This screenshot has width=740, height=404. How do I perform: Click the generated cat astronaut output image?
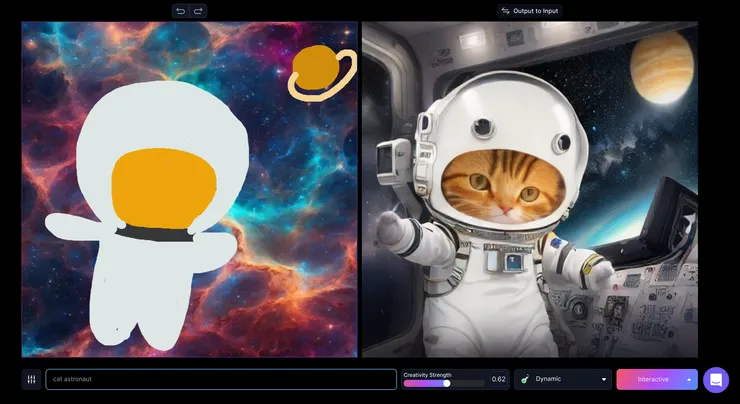(530, 189)
